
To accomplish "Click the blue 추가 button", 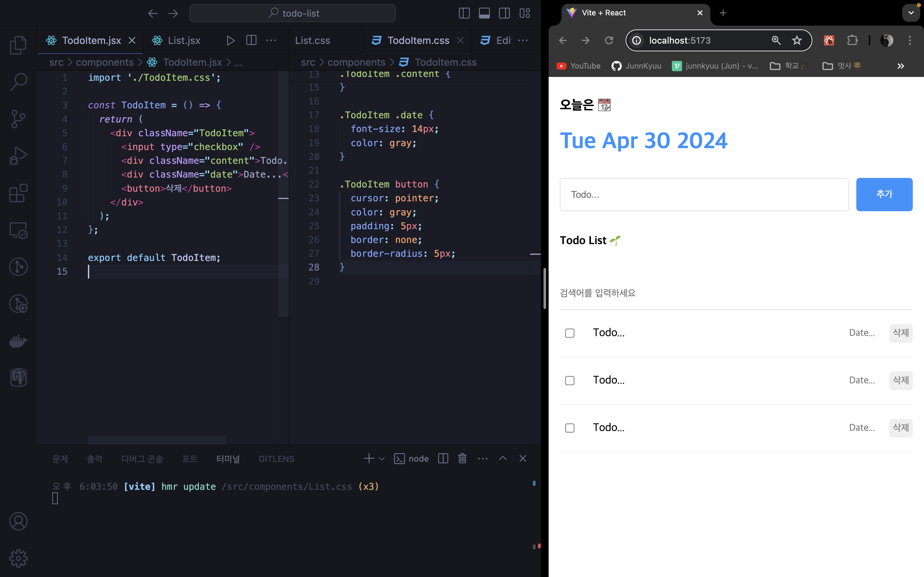I will 884,194.
